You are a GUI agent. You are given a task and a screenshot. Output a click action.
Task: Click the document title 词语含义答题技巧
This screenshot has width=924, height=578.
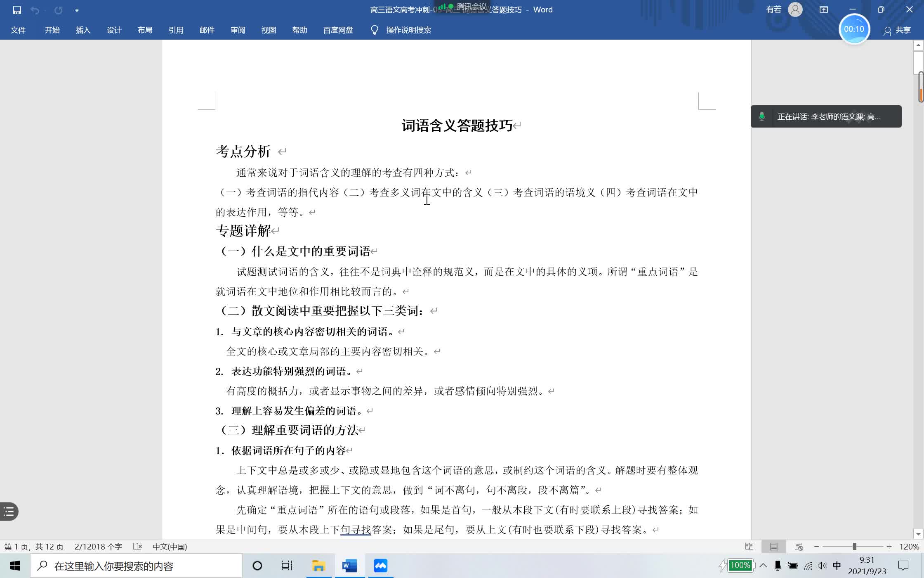click(x=457, y=126)
